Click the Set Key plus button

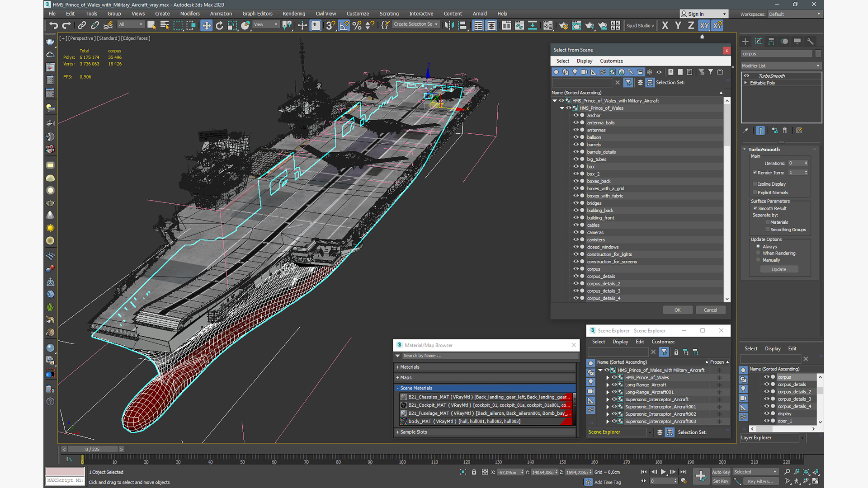pos(701,476)
